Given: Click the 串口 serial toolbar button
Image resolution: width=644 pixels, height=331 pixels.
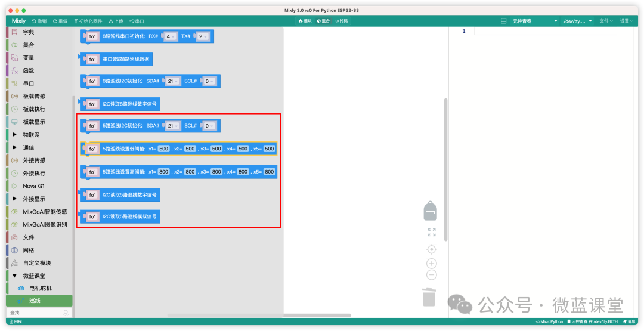Looking at the screenshot, I should click(x=137, y=21).
